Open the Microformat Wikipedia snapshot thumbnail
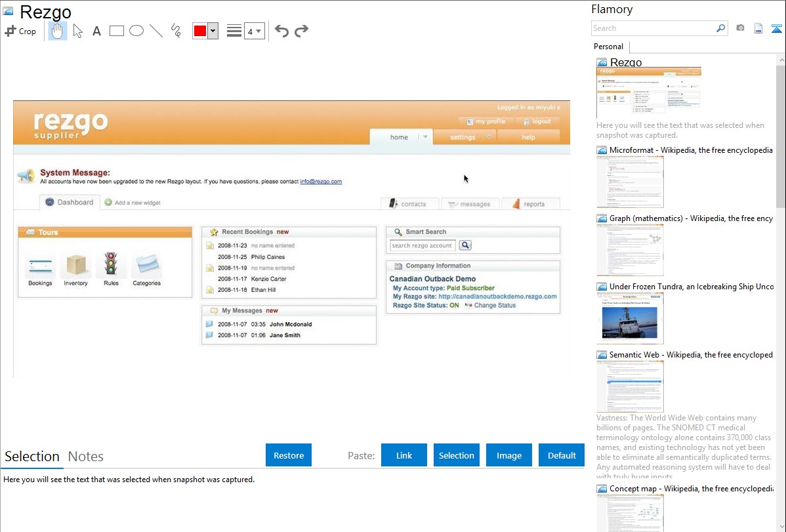 point(630,182)
